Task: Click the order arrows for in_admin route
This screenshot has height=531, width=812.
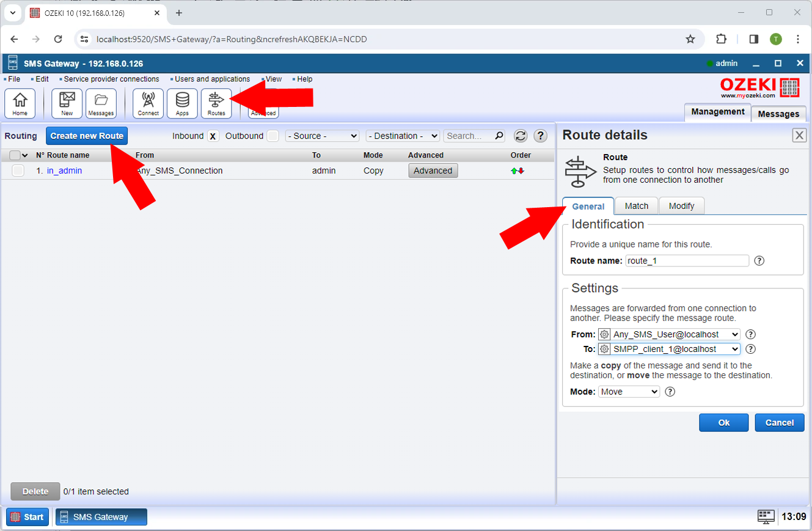Action: (x=518, y=171)
